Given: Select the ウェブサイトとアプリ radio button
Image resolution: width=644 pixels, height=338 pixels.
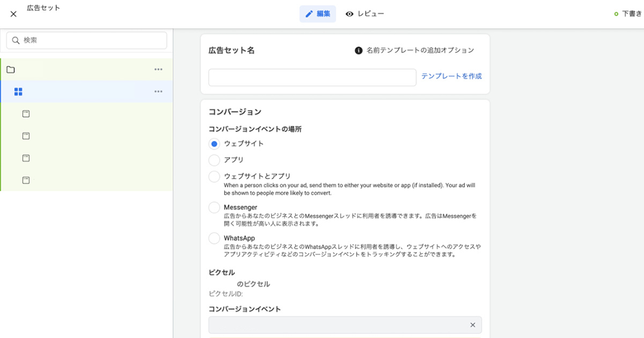Looking at the screenshot, I should point(214,176).
